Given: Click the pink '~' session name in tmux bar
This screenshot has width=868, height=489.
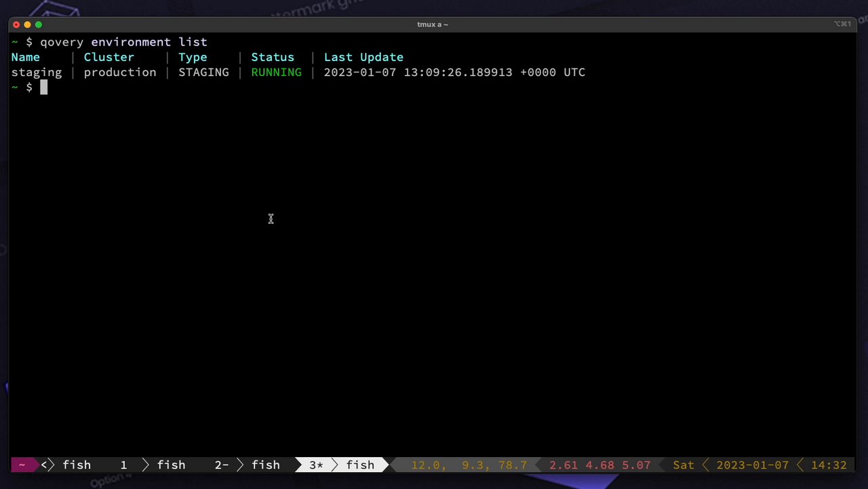Looking at the screenshot, I should click(x=22, y=465).
